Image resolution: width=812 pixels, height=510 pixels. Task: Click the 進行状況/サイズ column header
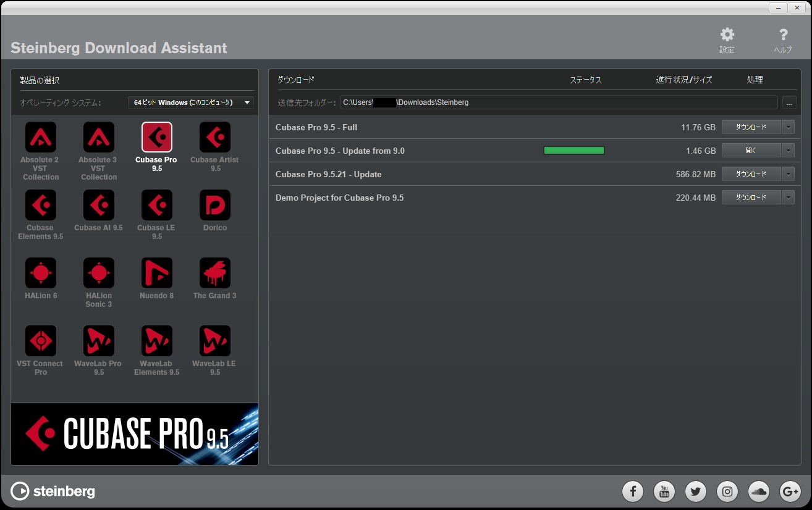pyautogui.click(x=684, y=80)
